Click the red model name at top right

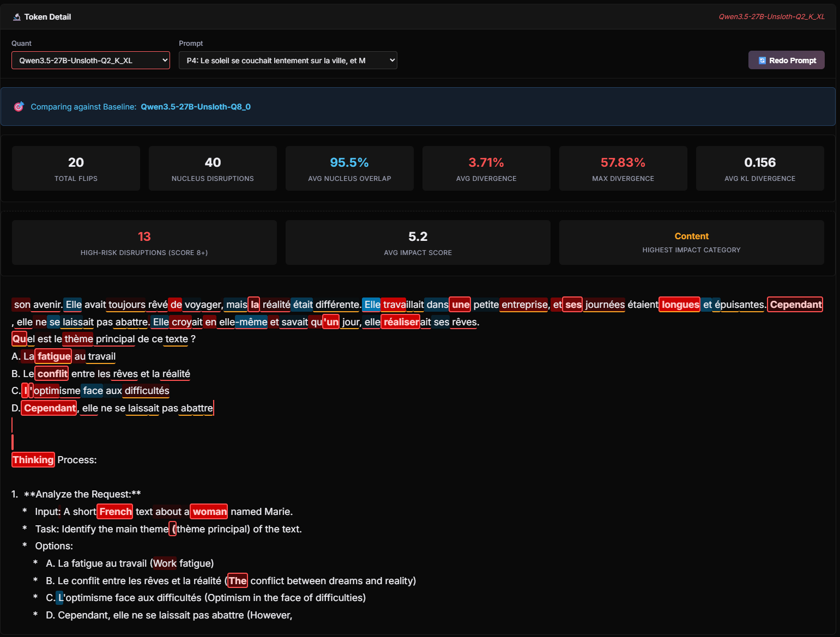click(771, 17)
